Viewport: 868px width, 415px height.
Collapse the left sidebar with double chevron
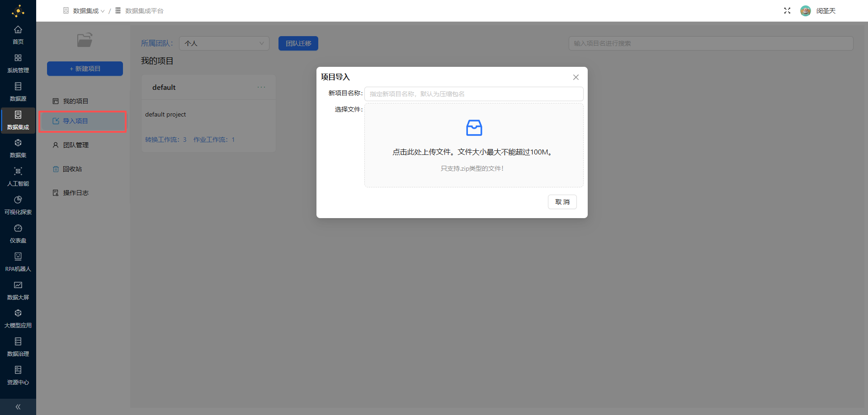[x=18, y=406]
